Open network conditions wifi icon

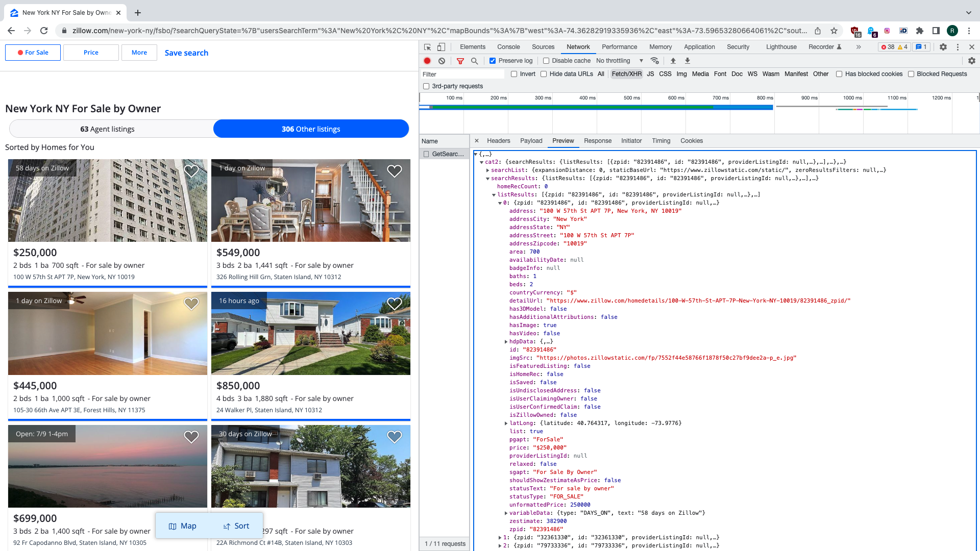tap(655, 61)
